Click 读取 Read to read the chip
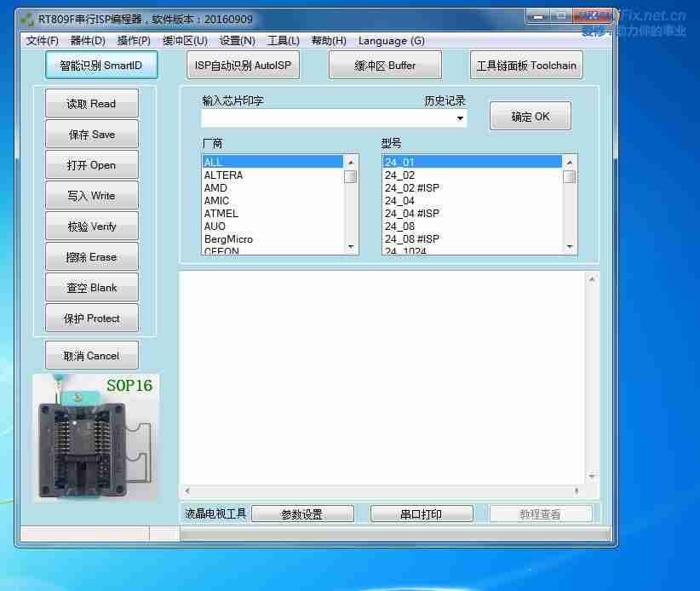This screenshot has height=591, width=700. pyautogui.click(x=91, y=102)
